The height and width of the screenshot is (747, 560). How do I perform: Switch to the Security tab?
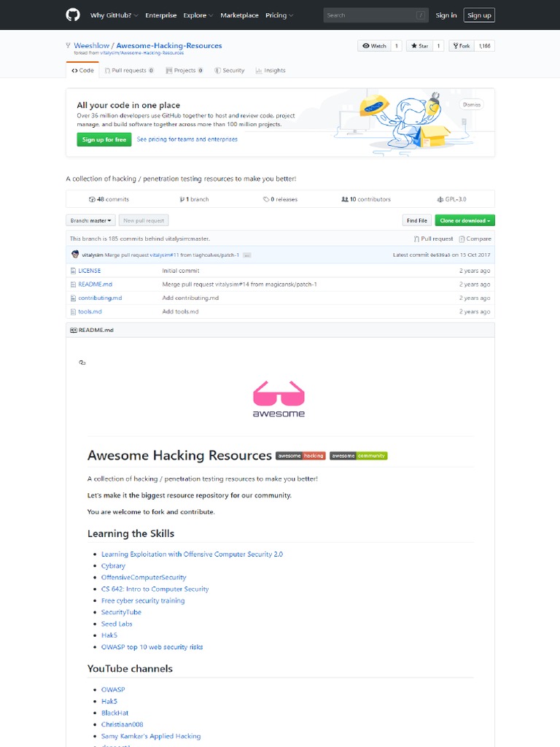[229, 71]
